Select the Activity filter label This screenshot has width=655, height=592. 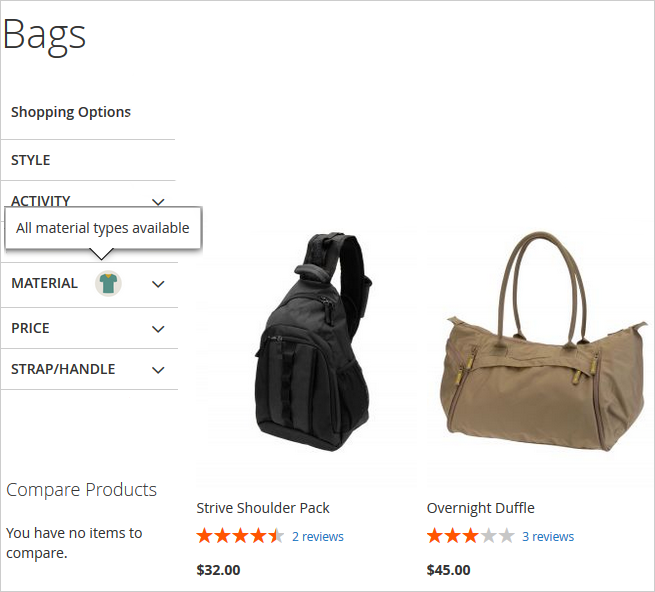[41, 199]
